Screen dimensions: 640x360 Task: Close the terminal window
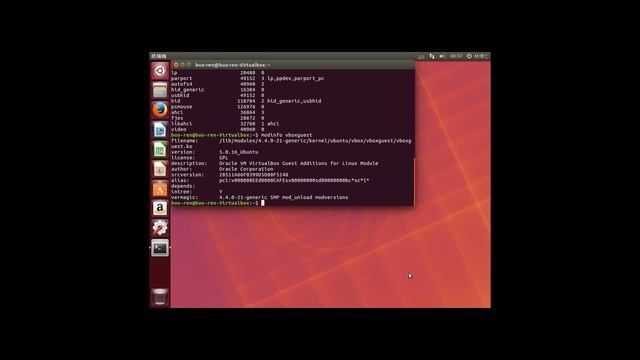176,65
